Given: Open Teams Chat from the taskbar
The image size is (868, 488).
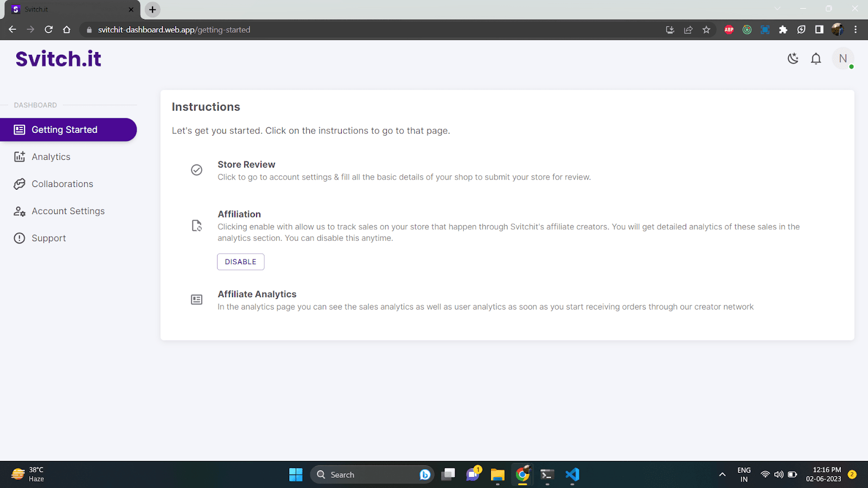Looking at the screenshot, I should pyautogui.click(x=473, y=474).
